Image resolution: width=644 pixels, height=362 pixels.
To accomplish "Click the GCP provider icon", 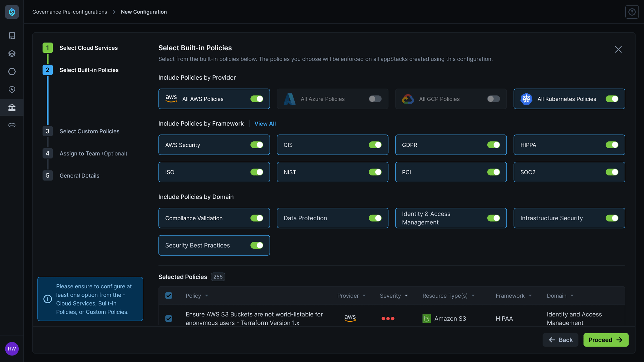I will coord(408,99).
